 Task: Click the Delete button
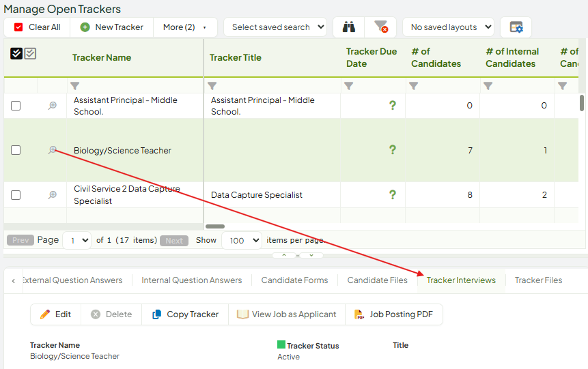pos(111,314)
